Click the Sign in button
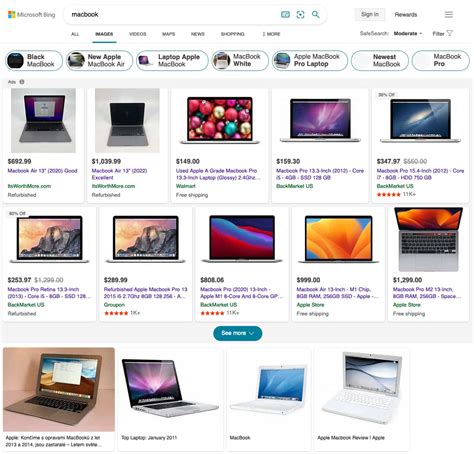This screenshot has width=474, height=454. pyautogui.click(x=370, y=14)
